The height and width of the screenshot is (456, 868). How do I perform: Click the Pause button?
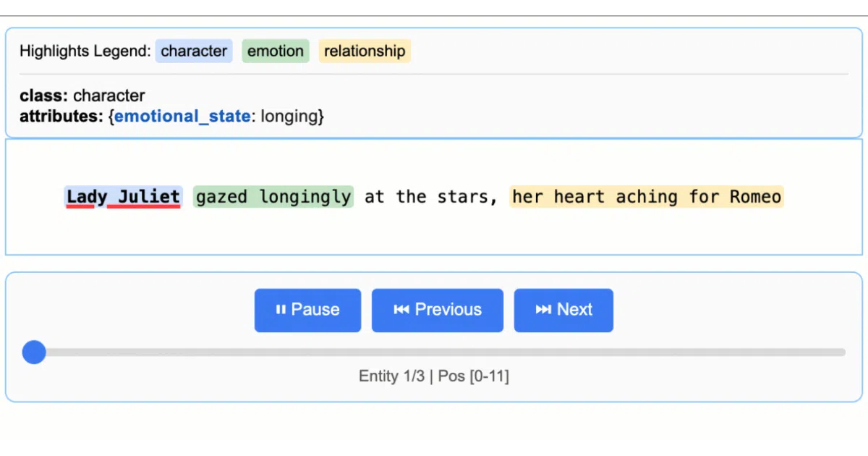[307, 311]
